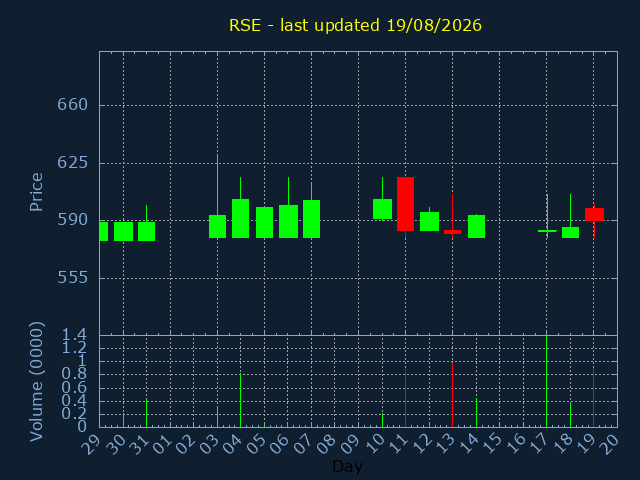Viewport: 640px width, 480px height.
Task: Click the Day axis label
Action: point(347,467)
